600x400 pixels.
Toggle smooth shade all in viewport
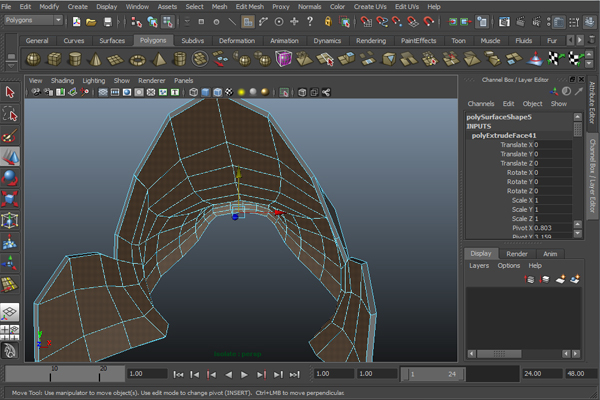(x=205, y=92)
